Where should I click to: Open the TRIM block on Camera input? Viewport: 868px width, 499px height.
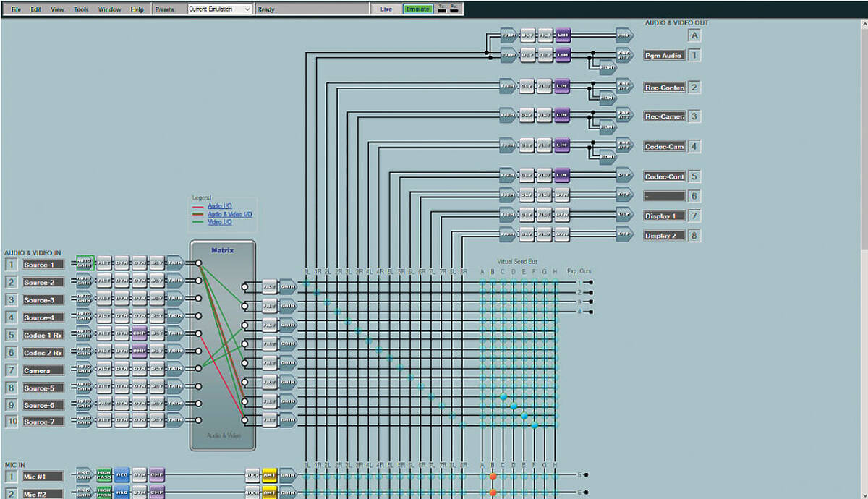coord(175,369)
